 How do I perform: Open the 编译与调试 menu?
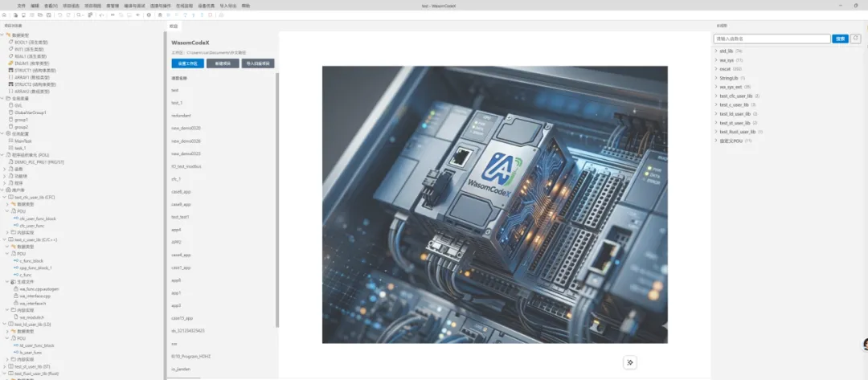133,5
